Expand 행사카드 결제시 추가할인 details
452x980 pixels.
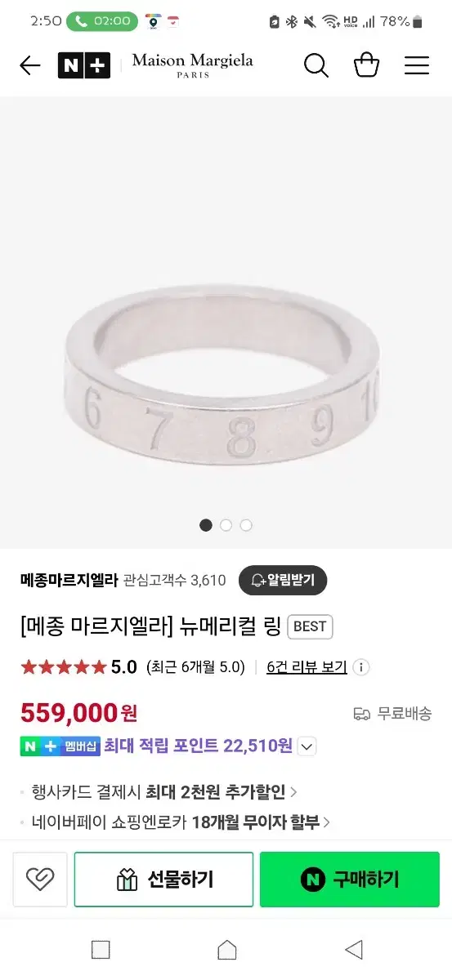tap(164, 791)
